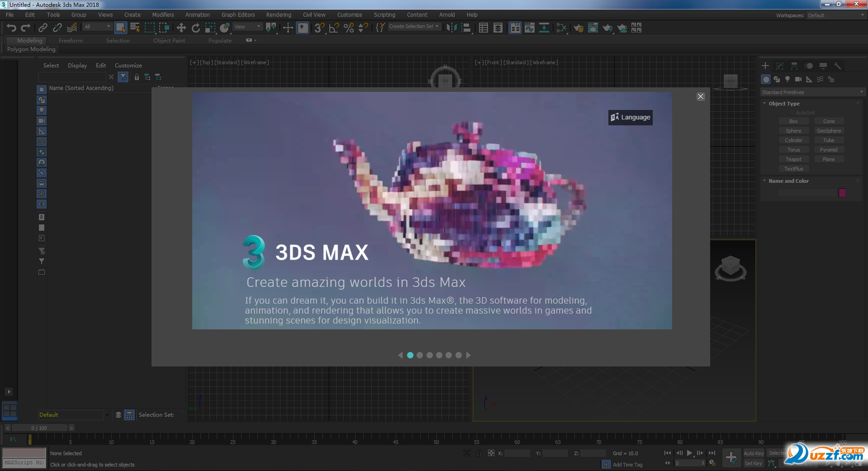This screenshot has height=471, width=868.
Task: Click the MAXScript Mini Listener field
Action: [24, 463]
